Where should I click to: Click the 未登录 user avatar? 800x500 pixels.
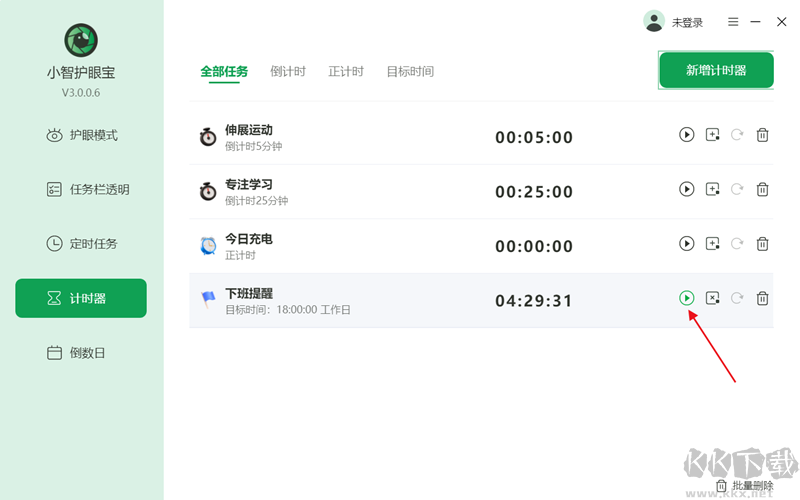tap(654, 21)
